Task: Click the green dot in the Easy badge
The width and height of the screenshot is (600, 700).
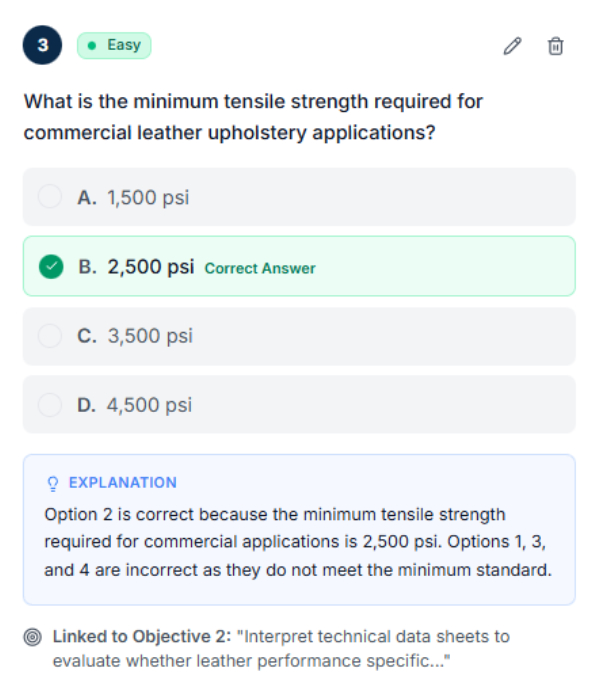Action: pos(93,46)
